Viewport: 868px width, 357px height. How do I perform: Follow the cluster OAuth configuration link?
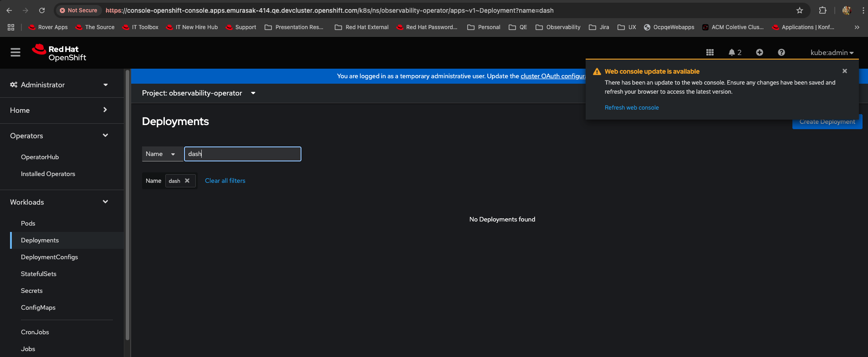click(x=553, y=76)
